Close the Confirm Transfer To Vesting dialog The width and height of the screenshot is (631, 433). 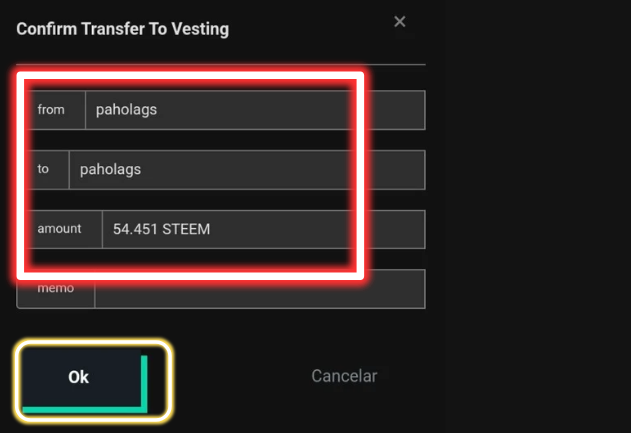coord(399,21)
